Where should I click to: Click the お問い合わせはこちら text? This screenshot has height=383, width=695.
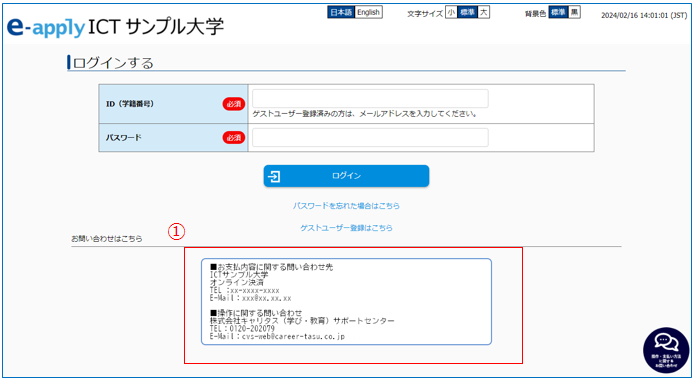pyautogui.click(x=107, y=238)
